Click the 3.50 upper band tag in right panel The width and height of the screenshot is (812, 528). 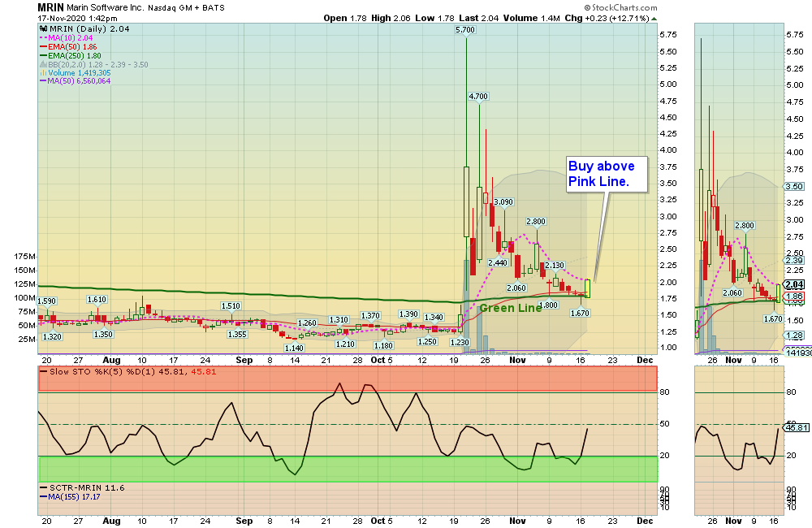(794, 187)
